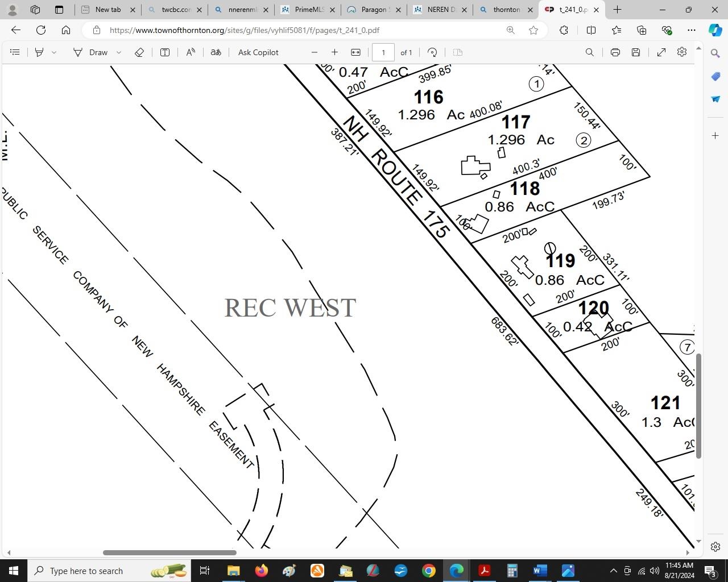This screenshot has height=582, width=728.
Task: Switch to the NEREN browser tab
Action: point(438,10)
